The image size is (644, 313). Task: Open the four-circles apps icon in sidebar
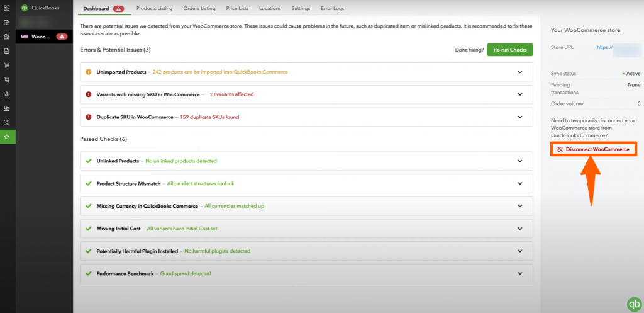(x=6, y=123)
